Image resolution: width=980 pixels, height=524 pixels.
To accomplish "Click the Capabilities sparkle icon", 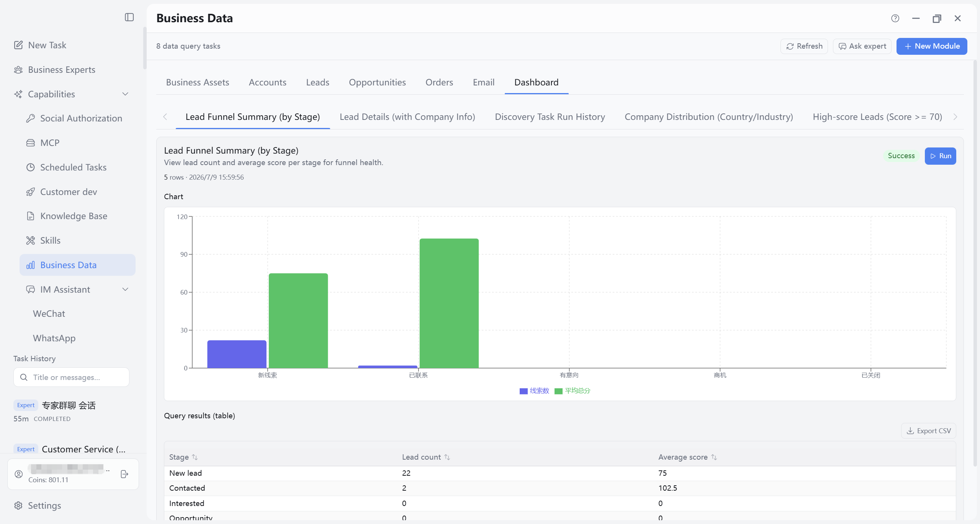I will 18,94.
